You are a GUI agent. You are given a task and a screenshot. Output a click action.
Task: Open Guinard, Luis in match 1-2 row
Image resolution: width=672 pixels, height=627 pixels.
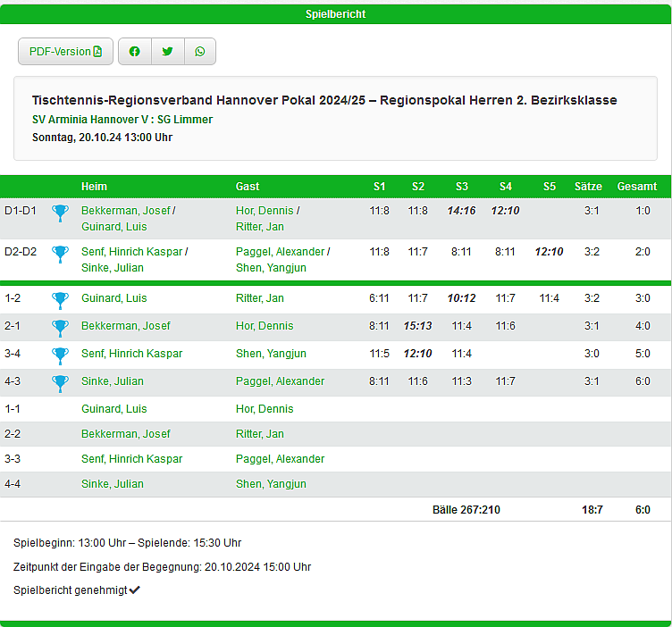tap(114, 298)
